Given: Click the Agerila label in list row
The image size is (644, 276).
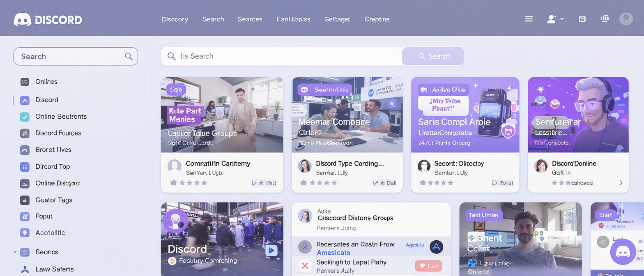Looking at the screenshot, I should tap(415, 245).
